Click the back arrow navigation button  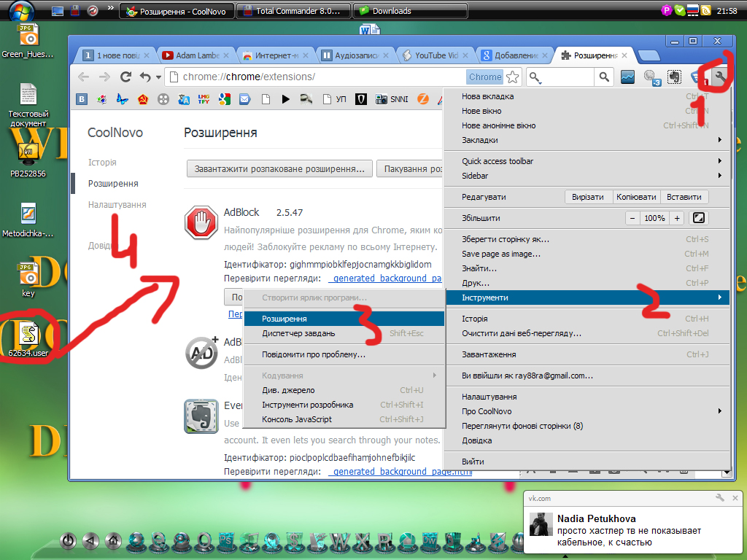(x=83, y=77)
